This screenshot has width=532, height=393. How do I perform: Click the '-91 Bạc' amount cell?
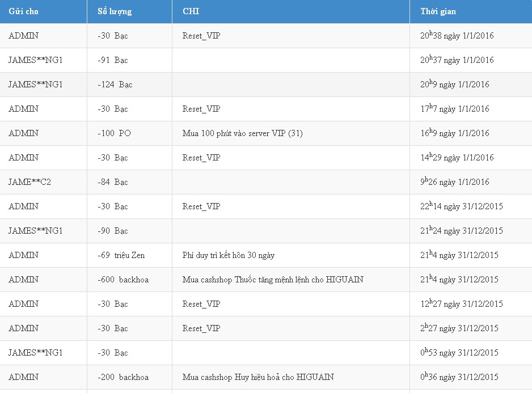[x=130, y=60]
